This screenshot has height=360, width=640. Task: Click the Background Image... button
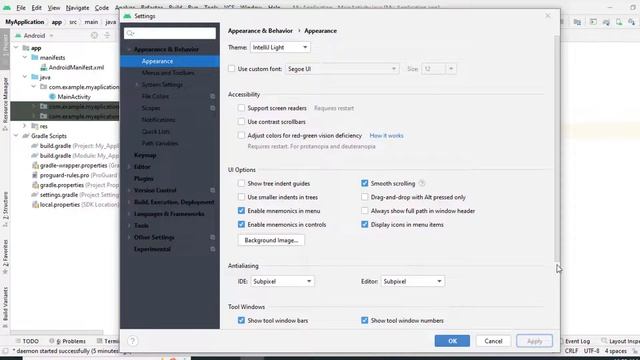coord(271,240)
